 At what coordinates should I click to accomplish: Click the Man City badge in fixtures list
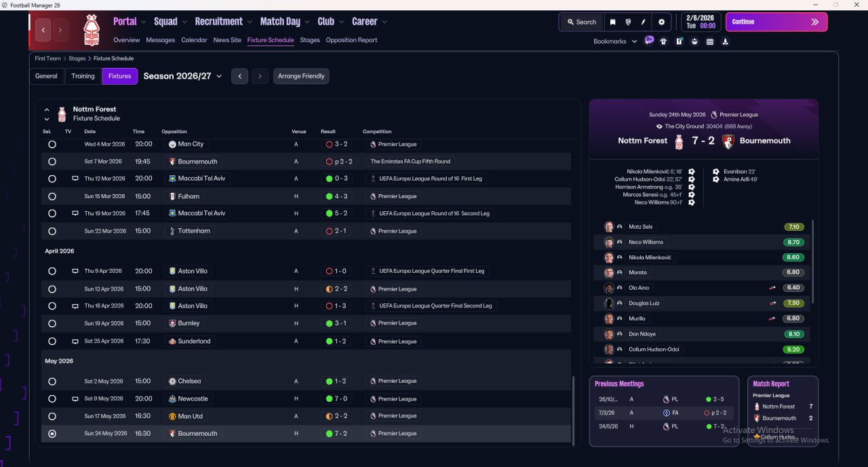172,144
